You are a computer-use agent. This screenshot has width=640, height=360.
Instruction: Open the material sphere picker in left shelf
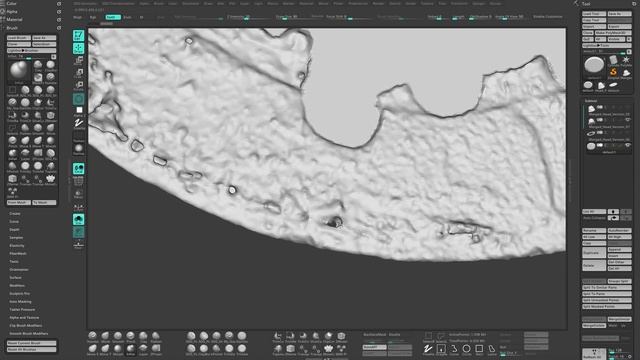coord(78,149)
